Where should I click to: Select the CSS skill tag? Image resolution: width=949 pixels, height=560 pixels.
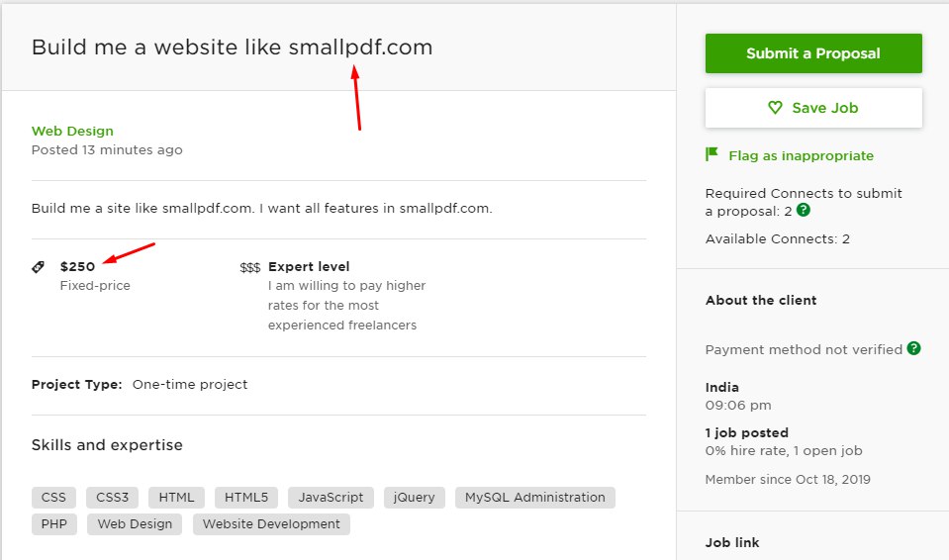(53, 497)
